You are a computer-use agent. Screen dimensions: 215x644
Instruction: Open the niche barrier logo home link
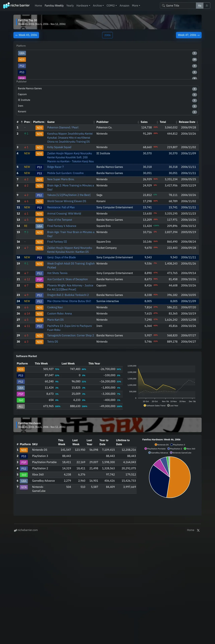pyautogui.click(x=17, y=5)
